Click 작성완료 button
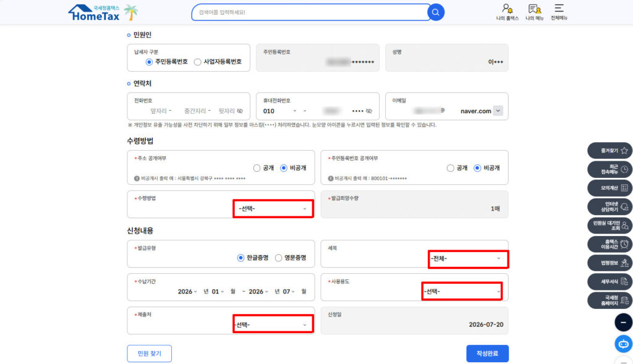This screenshot has width=633, height=364. point(487,353)
